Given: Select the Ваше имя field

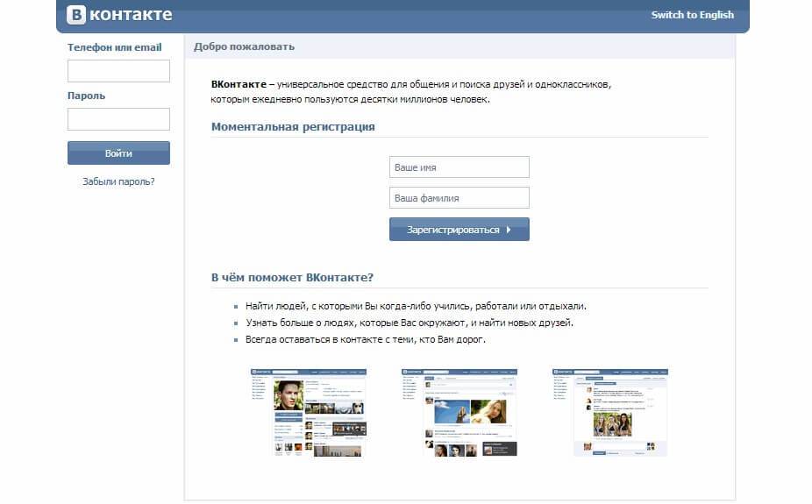Looking at the screenshot, I should click(459, 167).
